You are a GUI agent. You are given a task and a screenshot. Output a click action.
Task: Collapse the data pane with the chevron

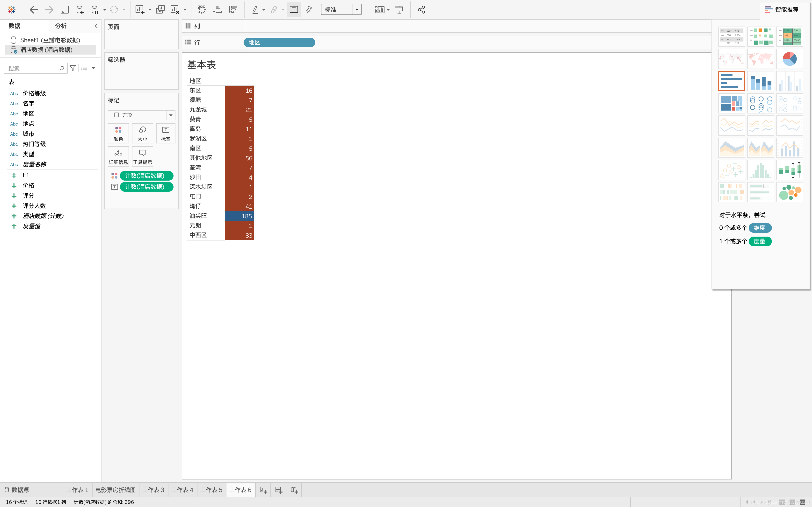tap(96, 26)
